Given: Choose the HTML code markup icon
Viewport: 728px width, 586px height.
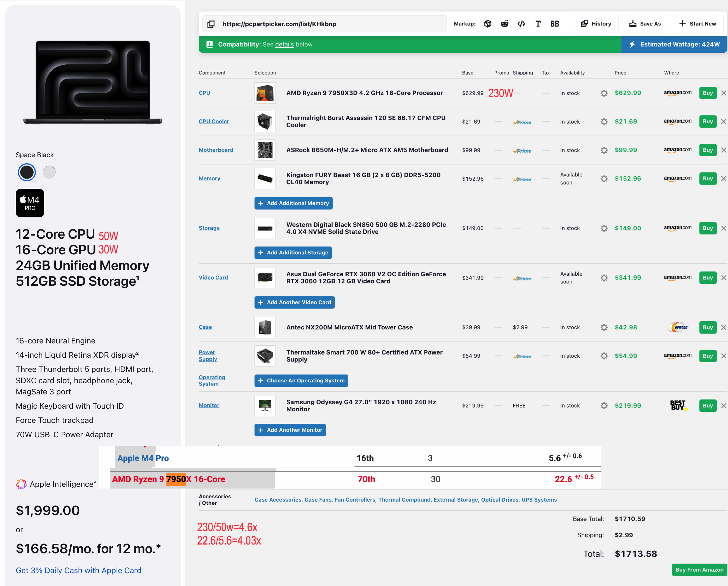Looking at the screenshot, I should [521, 24].
